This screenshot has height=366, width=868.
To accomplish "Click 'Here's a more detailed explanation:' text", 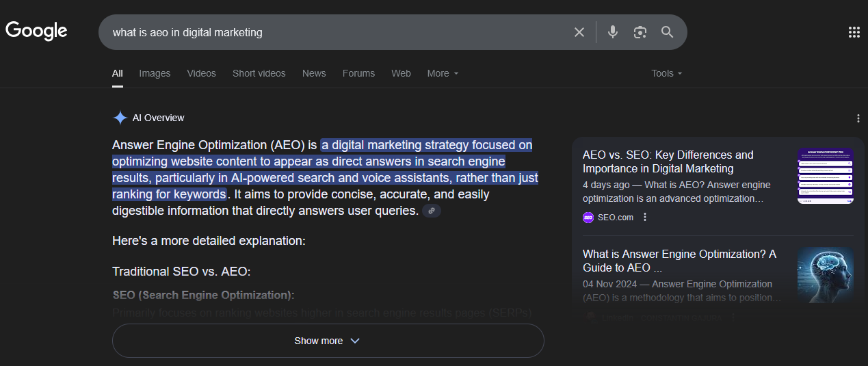I will (x=209, y=241).
